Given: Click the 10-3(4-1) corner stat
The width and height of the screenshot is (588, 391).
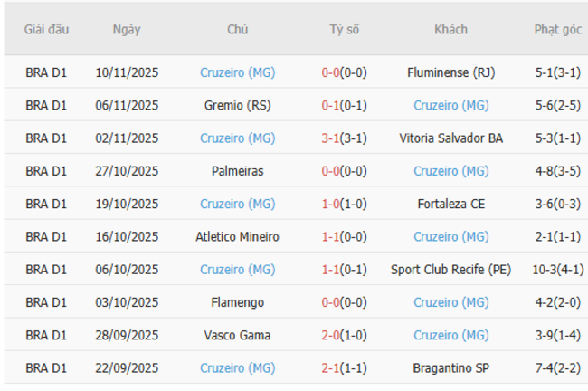Looking at the screenshot, I should pos(558,270).
